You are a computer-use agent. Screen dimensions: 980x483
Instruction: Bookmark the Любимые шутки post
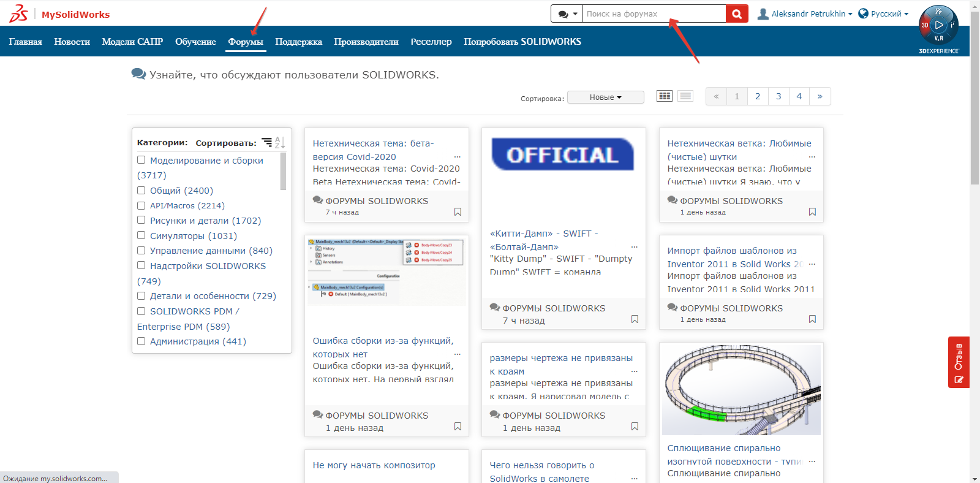(x=812, y=212)
